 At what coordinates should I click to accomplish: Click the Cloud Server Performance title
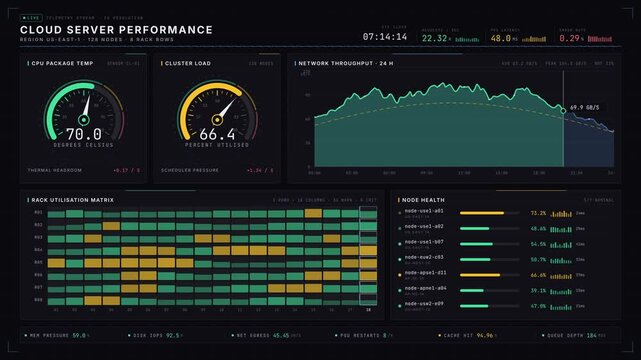[117, 30]
